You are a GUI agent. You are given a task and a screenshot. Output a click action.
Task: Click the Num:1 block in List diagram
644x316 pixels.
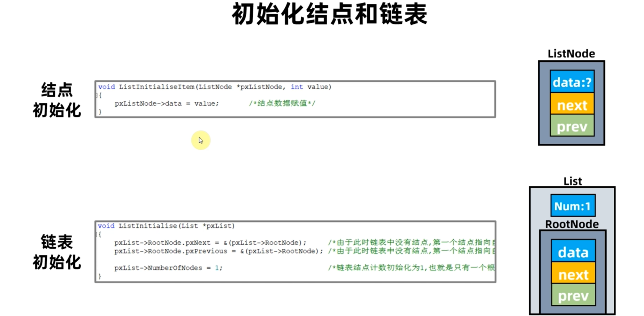572,206
